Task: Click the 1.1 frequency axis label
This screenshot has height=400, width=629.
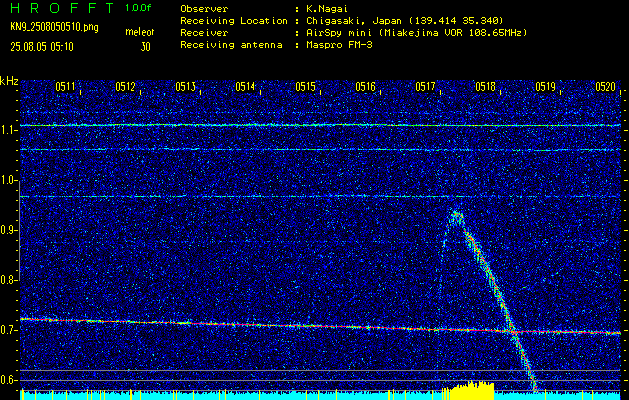Action: (7, 130)
